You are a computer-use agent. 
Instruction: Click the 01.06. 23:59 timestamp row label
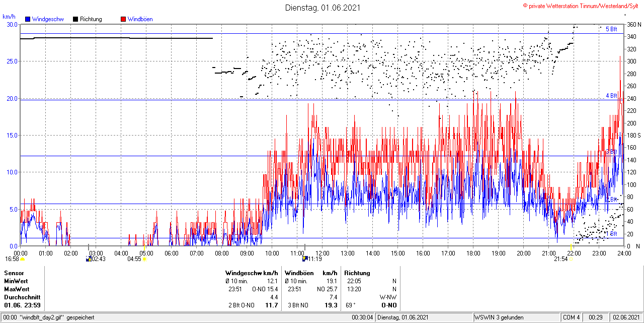pos(23,305)
